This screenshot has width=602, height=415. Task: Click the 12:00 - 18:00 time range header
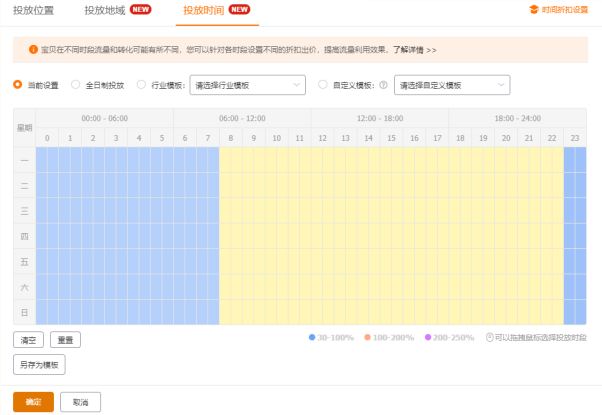pyautogui.click(x=380, y=118)
